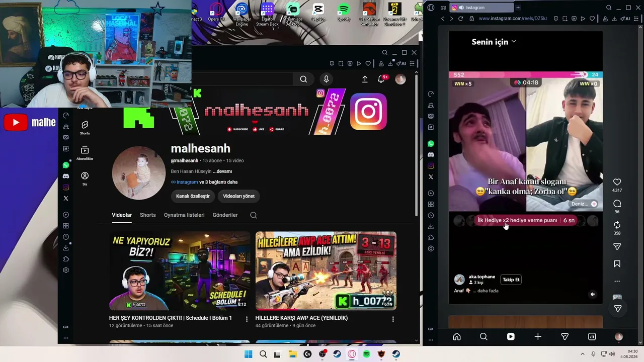Switch to the Gönderiler tab
The image size is (644, 362).
[225, 215]
